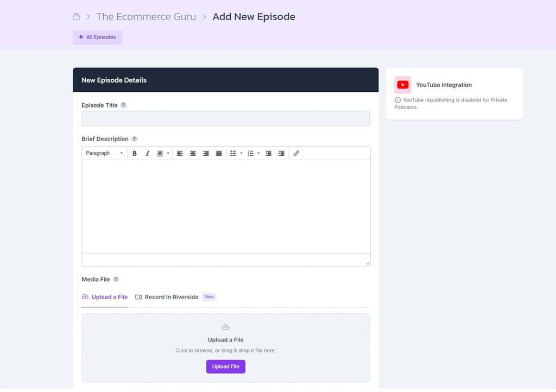Viewport: 556px width, 392px height.
Task: Click the Brief Description help icon
Action: pyautogui.click(x=135, y=139)
